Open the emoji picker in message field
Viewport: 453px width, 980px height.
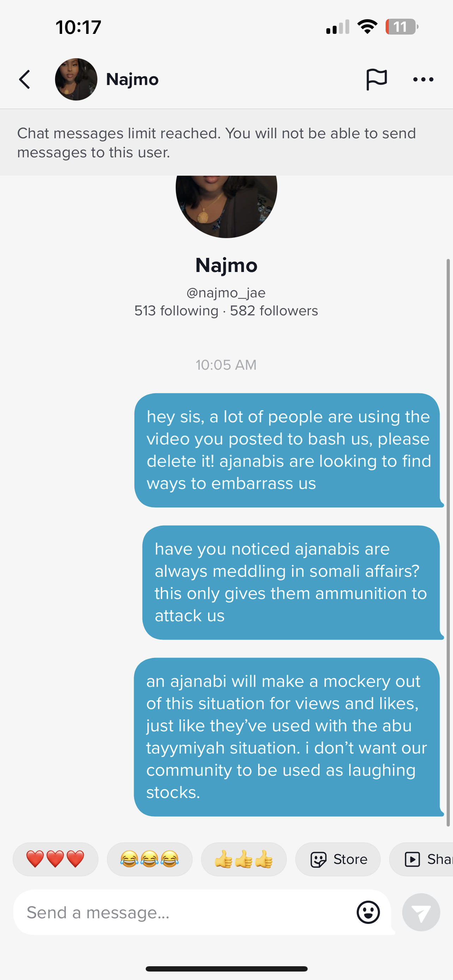(368, 912)
